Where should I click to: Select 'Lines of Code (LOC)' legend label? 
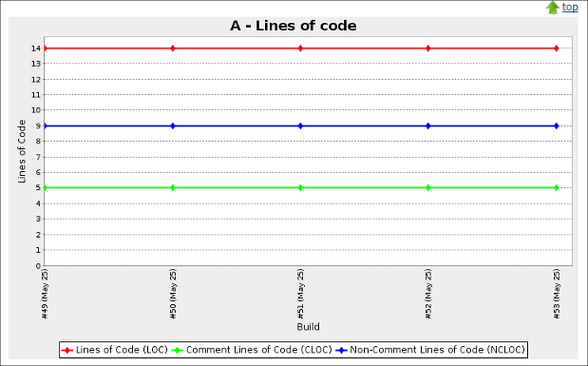122,350
